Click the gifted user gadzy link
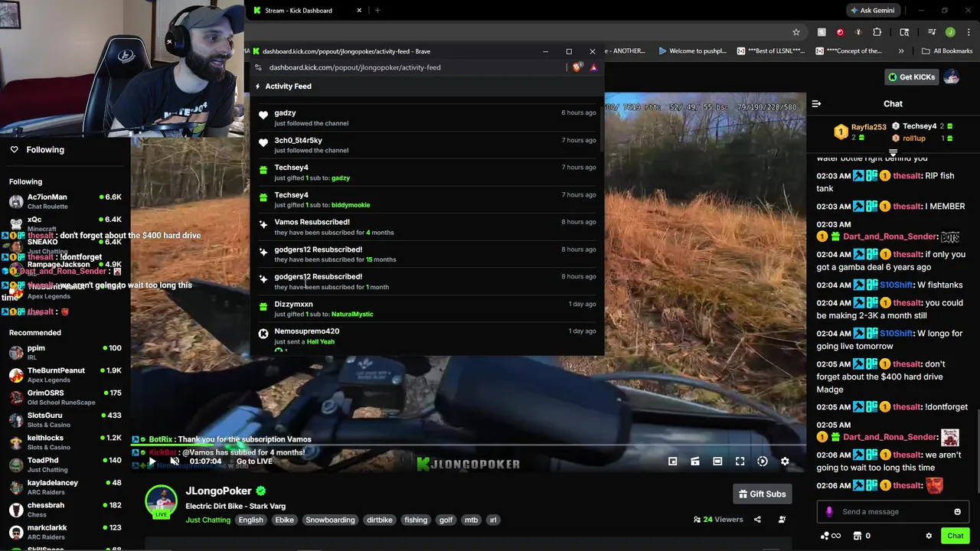The image size is (980, 551). point(341,178)
